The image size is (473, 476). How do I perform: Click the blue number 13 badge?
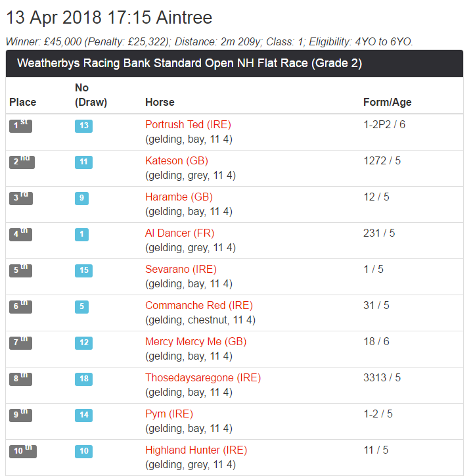point(83,126)
